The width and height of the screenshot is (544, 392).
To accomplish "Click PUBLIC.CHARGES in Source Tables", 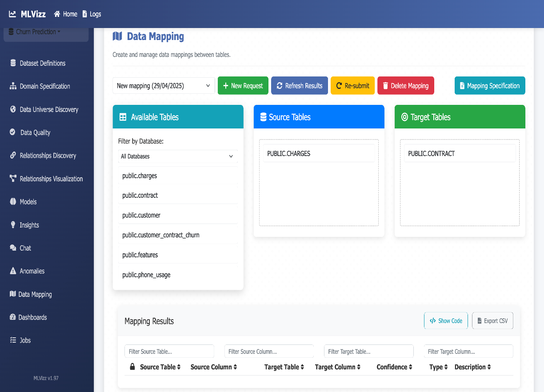I will click(x=319, y=153).
